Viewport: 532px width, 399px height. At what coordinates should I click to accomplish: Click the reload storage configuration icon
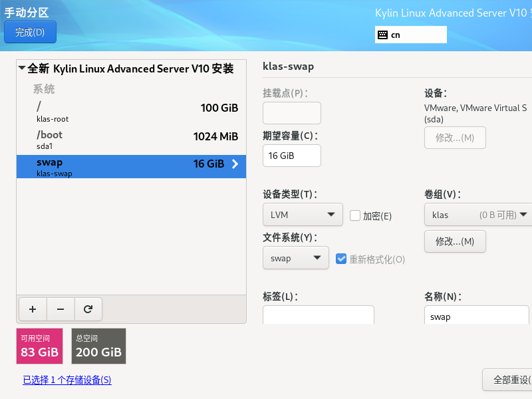pos(88,309)
